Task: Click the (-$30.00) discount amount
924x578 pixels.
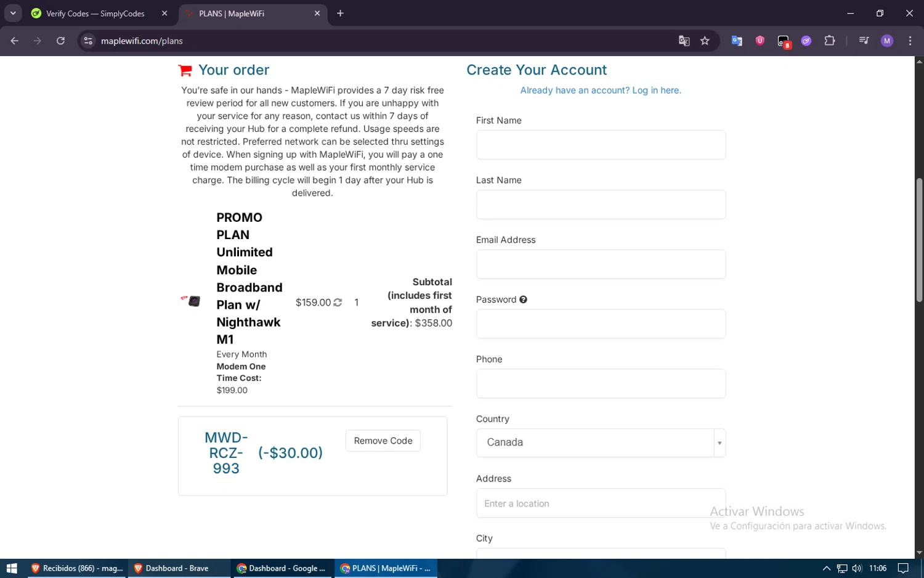Action: pyautogui.click(x=290, y=453)
